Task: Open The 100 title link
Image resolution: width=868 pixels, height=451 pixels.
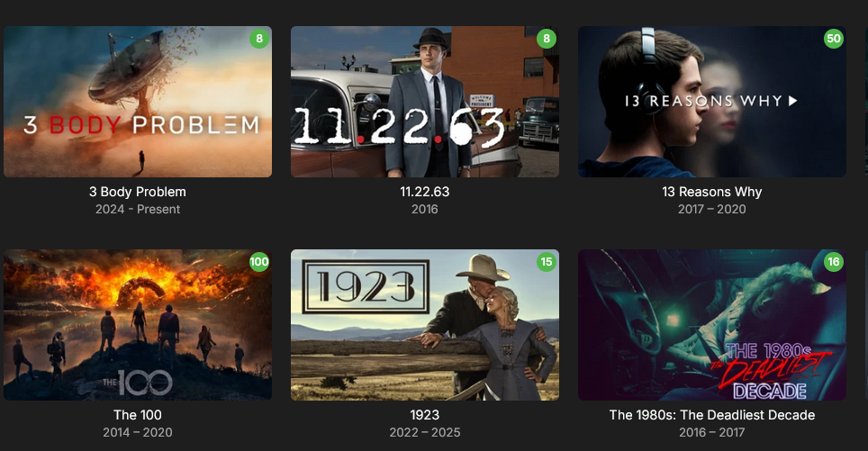Action: click(x=138, y=415)
